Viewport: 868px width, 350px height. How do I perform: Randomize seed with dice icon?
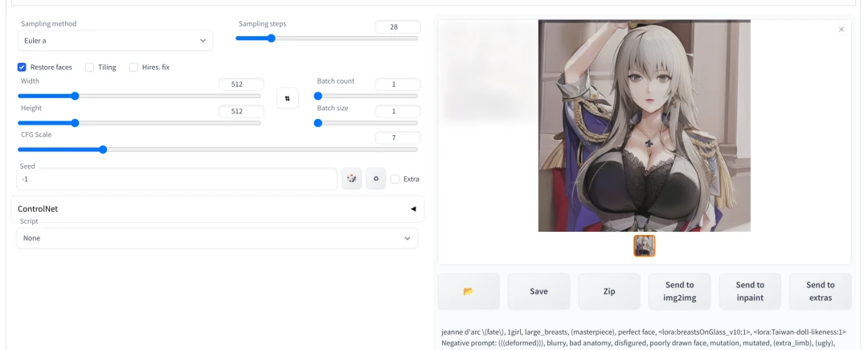point(351,179)
